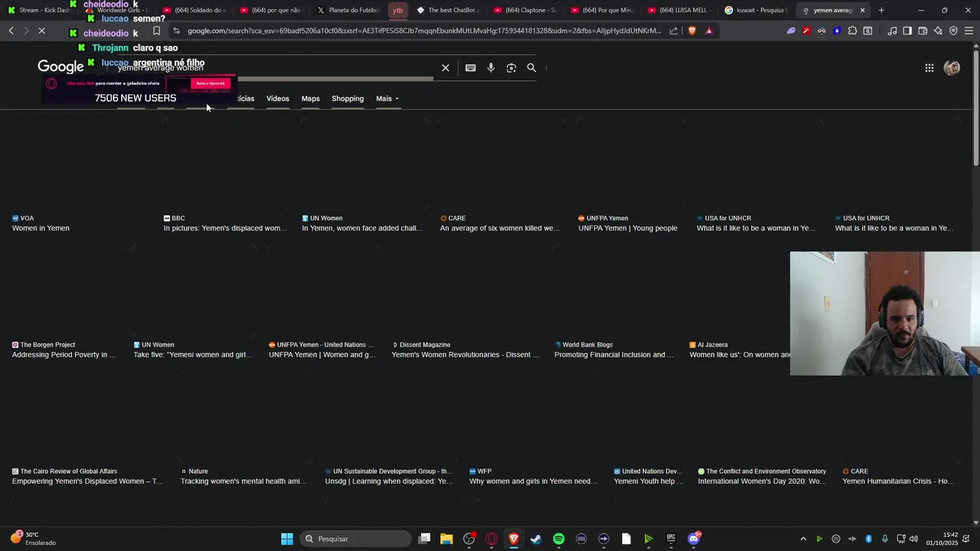
Task: Open World Bank Blogs 'Promoting Financial Inclusion' result
Action: 614,355
